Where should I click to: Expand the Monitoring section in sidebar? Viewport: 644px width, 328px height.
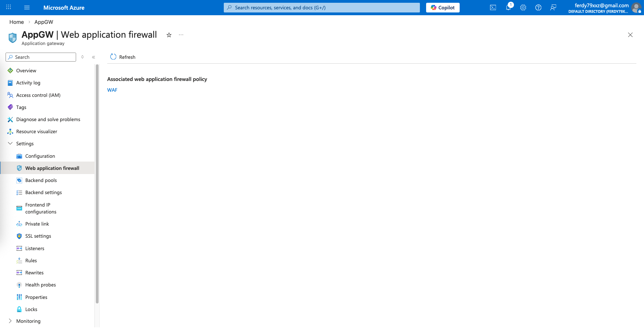[10, 321]
